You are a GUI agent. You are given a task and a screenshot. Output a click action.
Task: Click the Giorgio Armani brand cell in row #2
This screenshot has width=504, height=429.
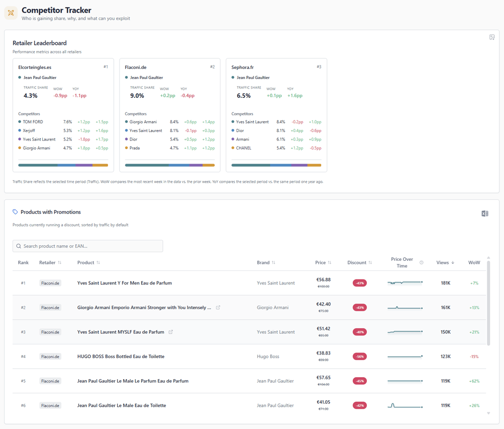point(273,308)
